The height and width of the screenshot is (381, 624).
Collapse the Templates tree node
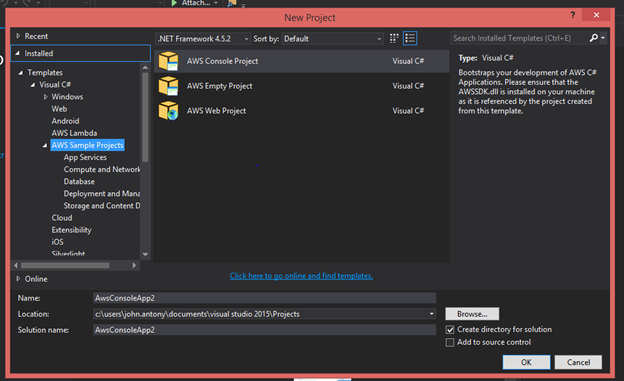point(21,73)
